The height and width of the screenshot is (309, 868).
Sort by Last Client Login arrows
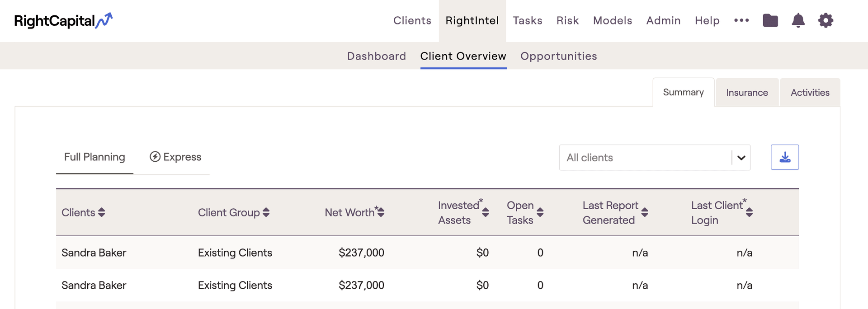tap(749, 212)
